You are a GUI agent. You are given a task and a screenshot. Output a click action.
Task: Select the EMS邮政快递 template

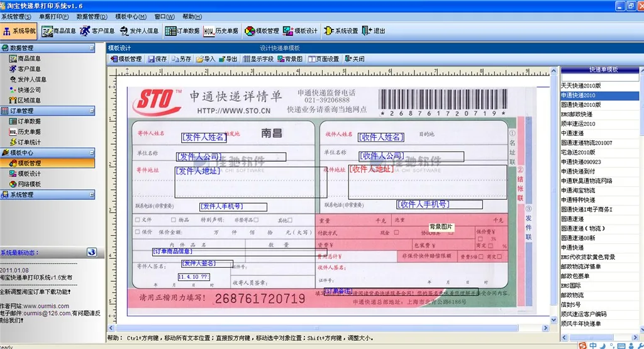[599, 114]
